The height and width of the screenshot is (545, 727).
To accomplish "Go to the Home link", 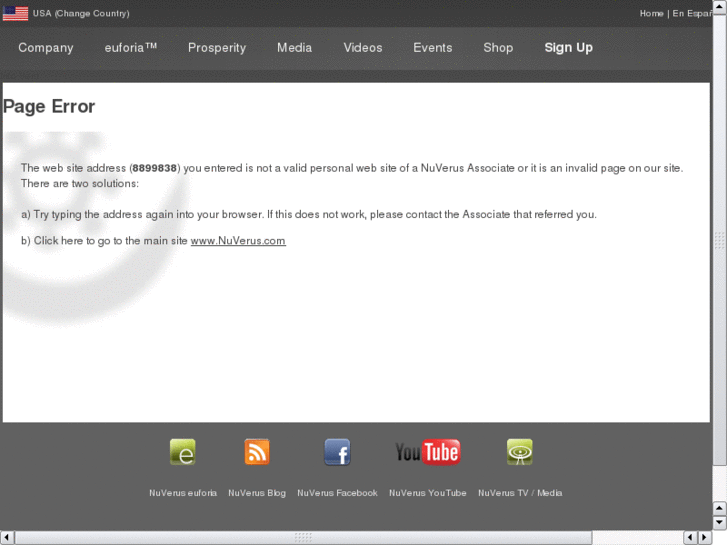I will (x=651, y=13).
